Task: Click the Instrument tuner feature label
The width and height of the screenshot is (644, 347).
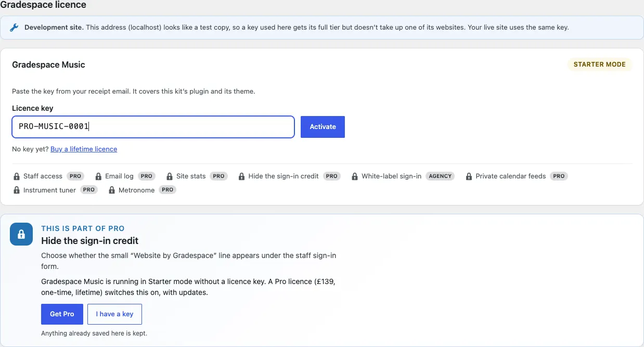Action: (49, 190)
